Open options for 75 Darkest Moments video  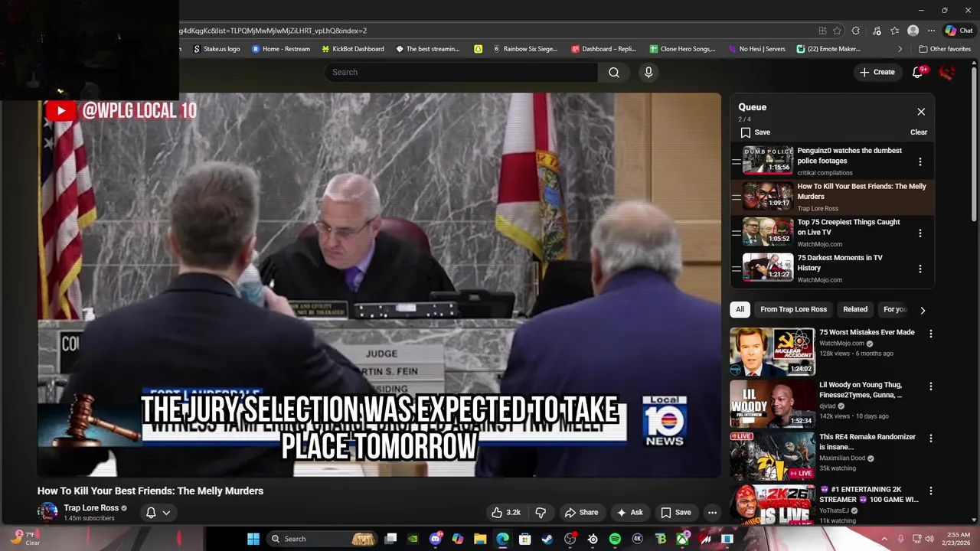pos(920,269)
